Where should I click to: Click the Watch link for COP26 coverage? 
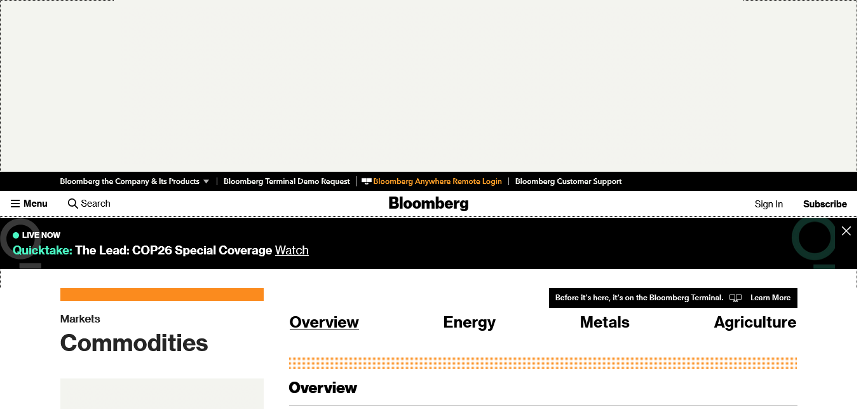click(x=292, y=251)
